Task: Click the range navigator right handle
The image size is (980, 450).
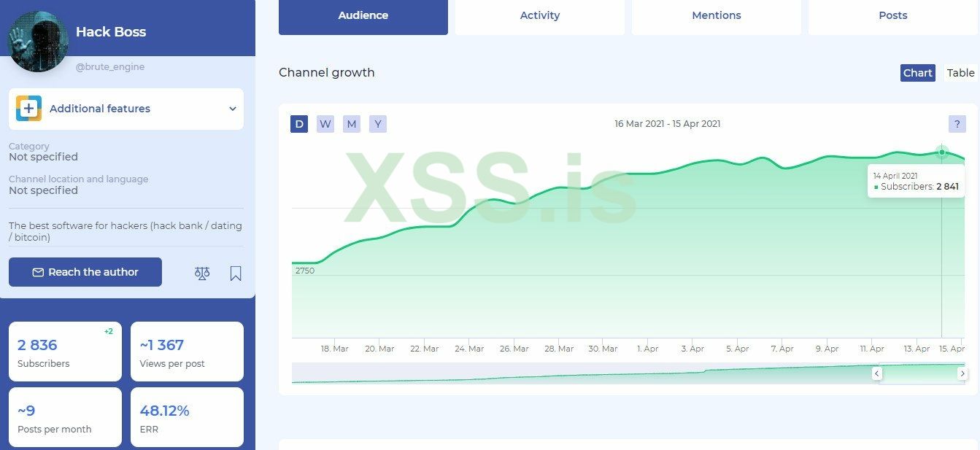Action: (x=962, y=373)
